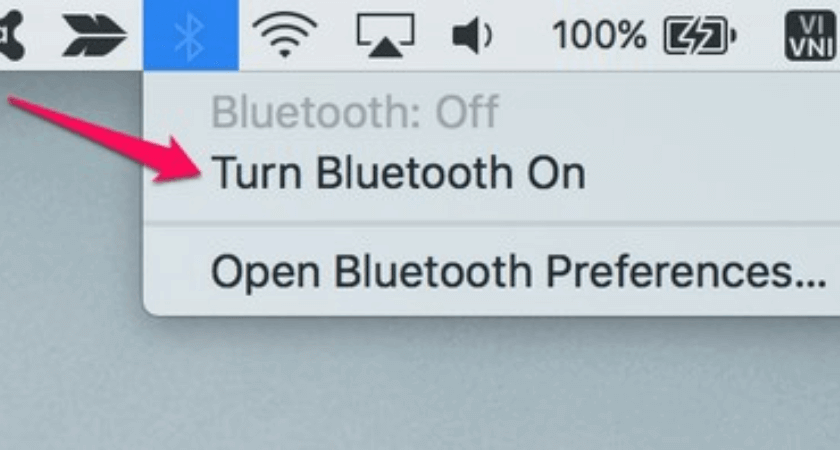Image resolution: width=840 pixels, height=450 pixels.
Task: Click the VI VNI input source icon
Action: [811, 35]
